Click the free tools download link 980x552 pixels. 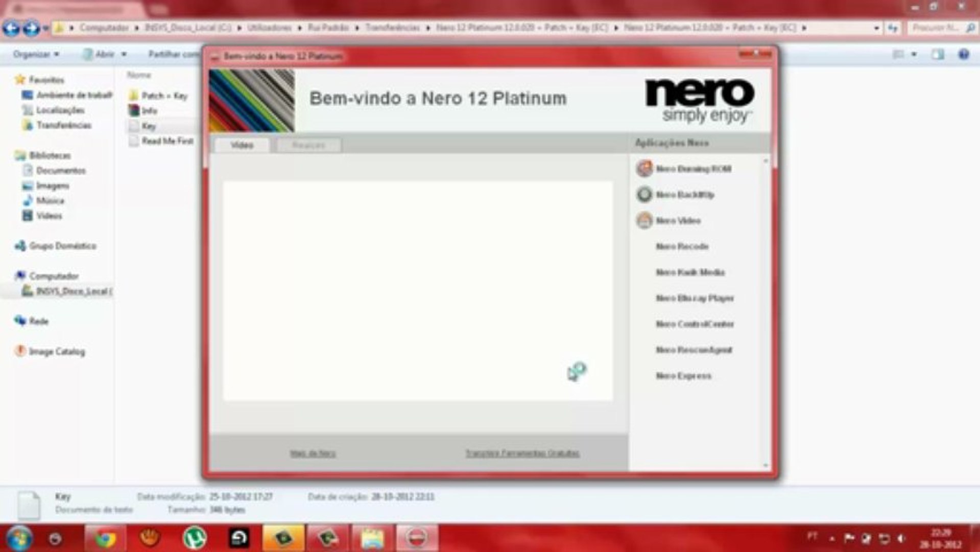[x=522, y=453]
